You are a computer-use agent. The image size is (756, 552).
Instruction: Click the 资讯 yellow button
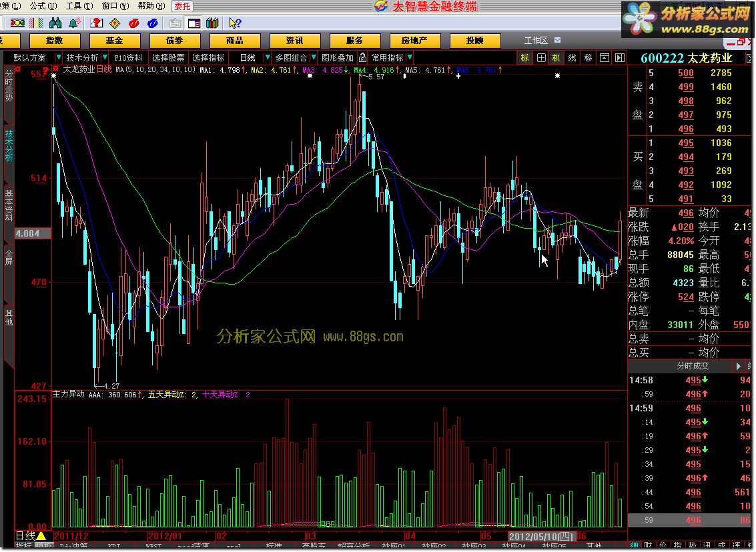(294, 41)
